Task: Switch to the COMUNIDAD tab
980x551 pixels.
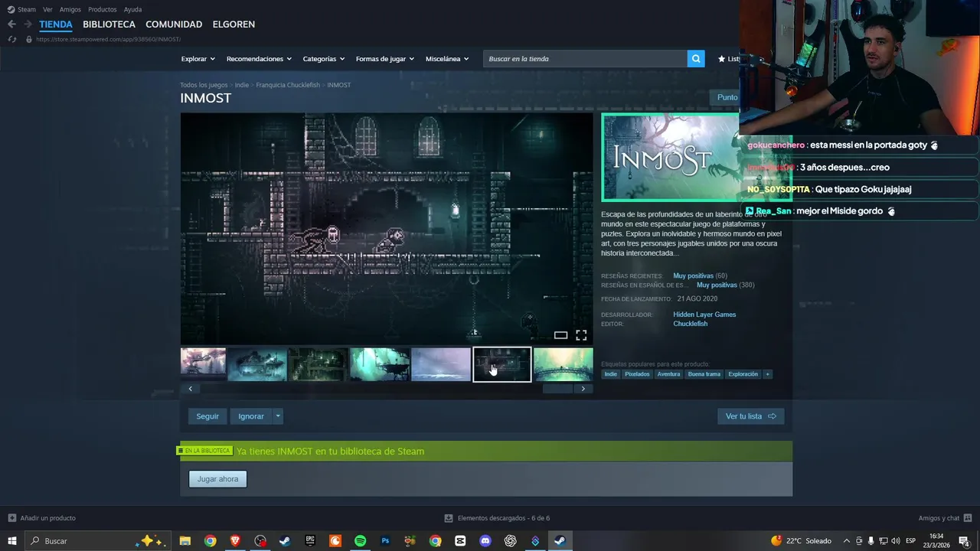Action: pyautogui.click(x=174, y=24)
